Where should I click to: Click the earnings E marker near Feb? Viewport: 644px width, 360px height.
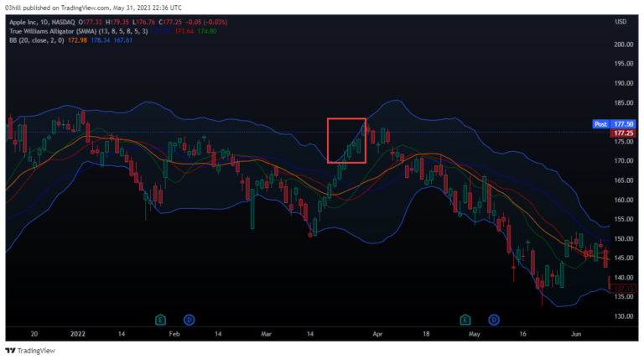[x=161, y=320]
